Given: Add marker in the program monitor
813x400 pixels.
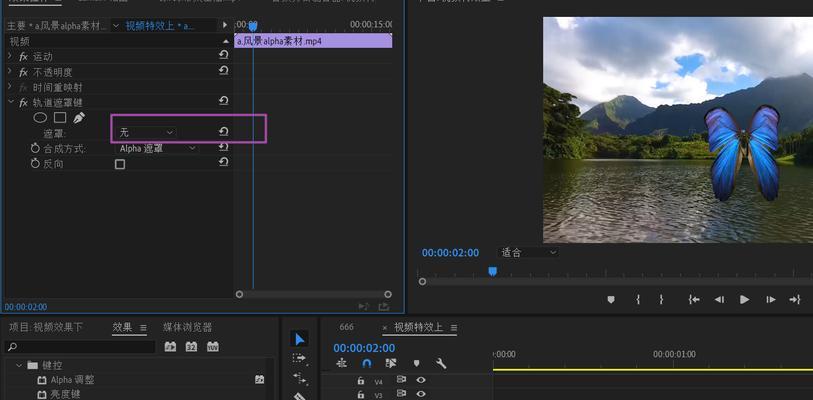Looking at the screenshot, I should coord(611,299).
